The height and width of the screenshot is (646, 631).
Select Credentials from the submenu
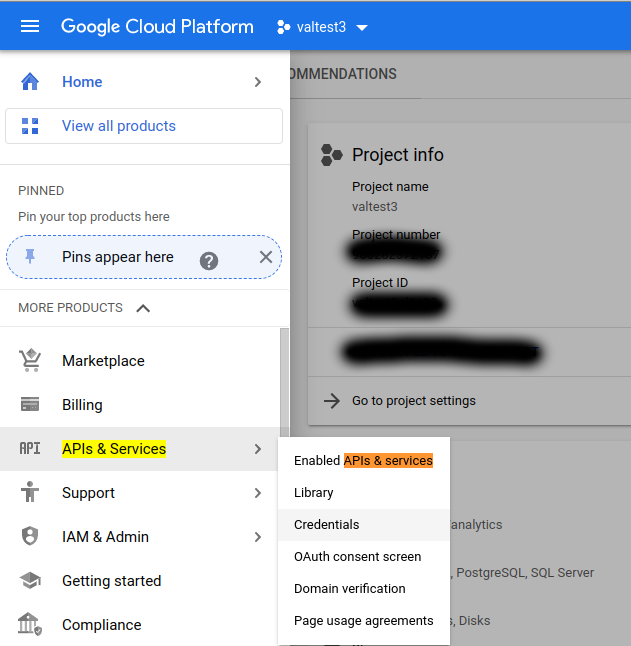[x=327, y=525]
